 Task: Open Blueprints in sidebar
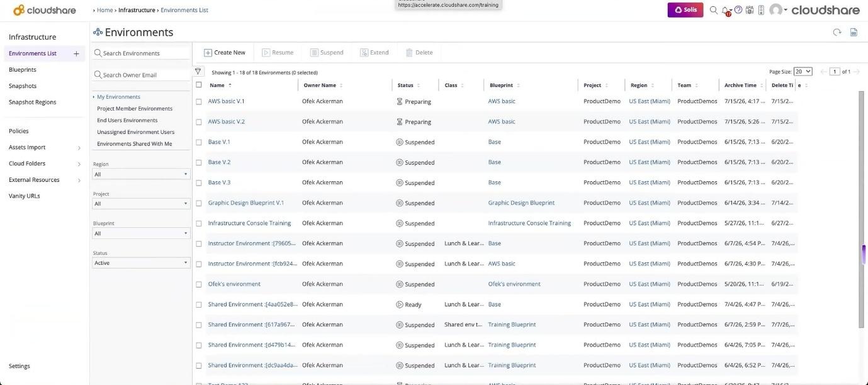coord(23,70)
